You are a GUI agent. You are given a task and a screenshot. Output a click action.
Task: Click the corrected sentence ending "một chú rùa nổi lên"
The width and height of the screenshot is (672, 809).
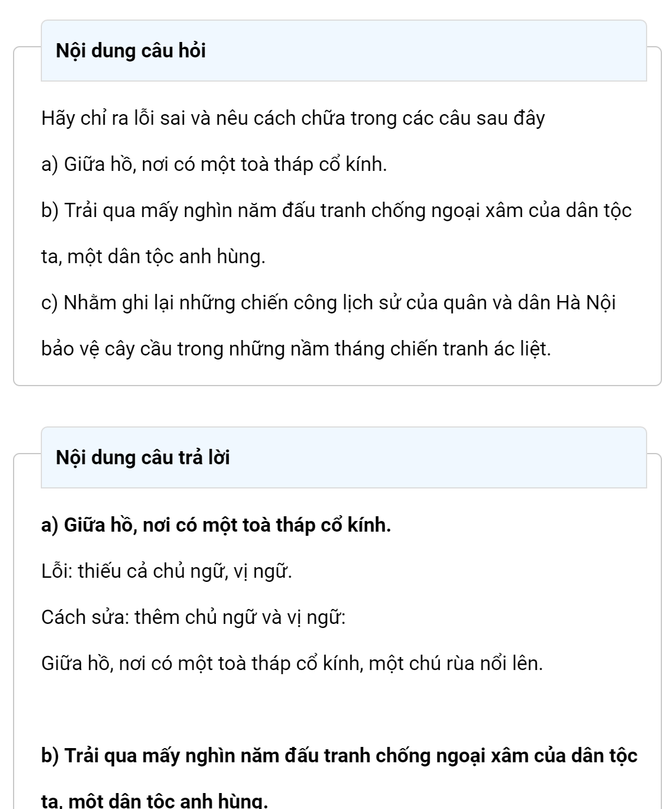292,664
